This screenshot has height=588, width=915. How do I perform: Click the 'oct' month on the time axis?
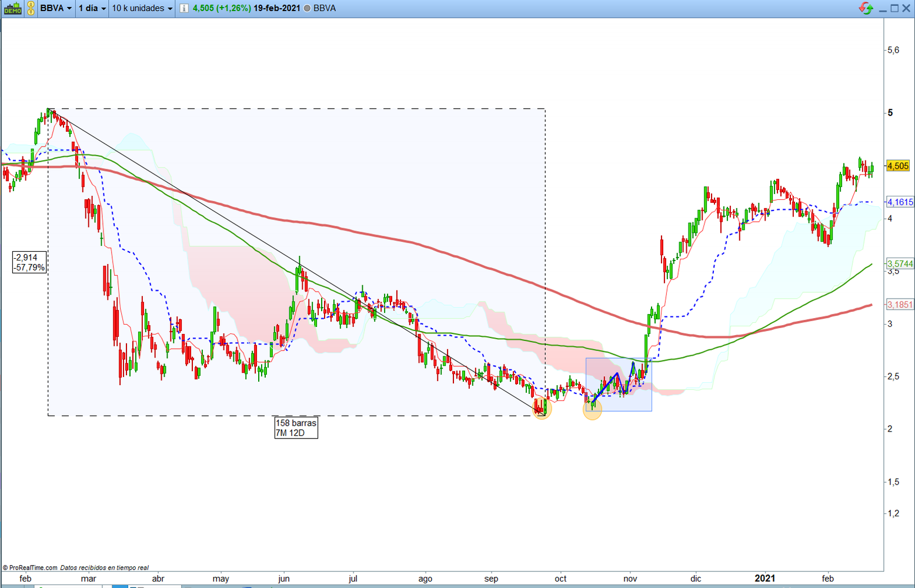point(560,579)
